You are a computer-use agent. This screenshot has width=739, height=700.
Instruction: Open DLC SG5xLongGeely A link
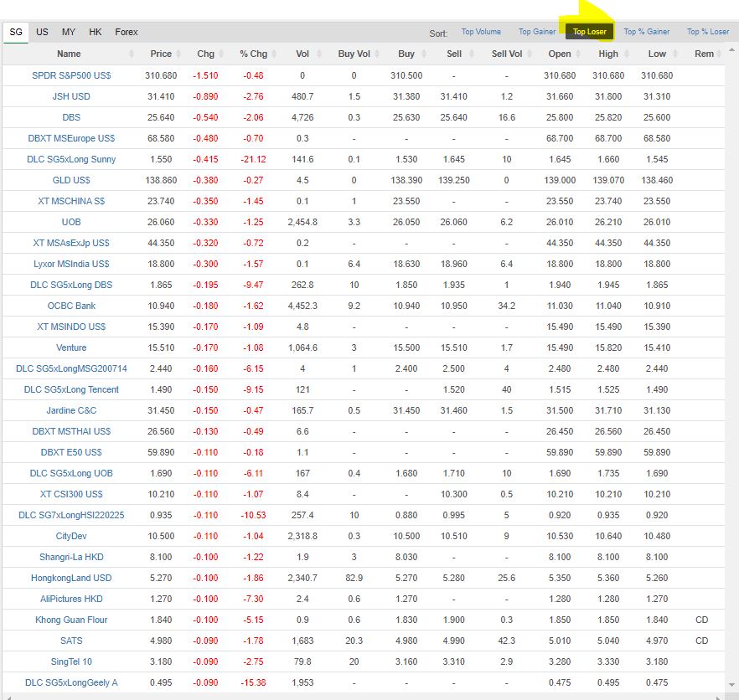71,682
